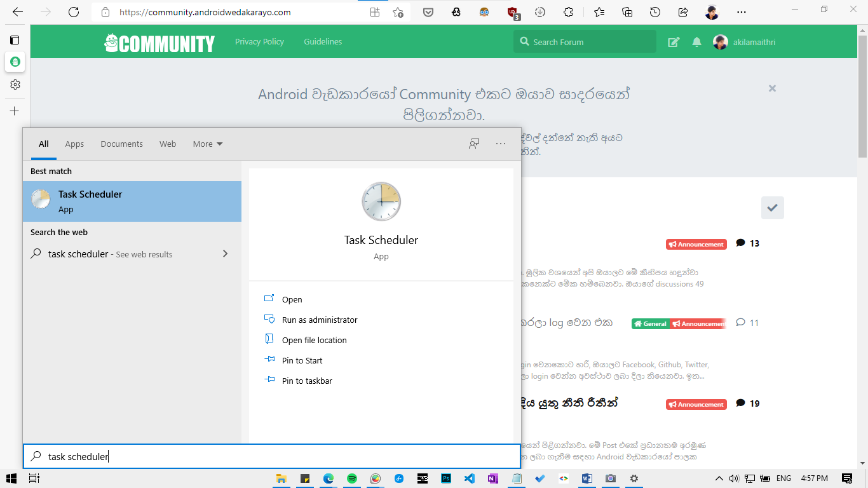Expand task scheduler web results arrow
The image size is (868, 488).
pos(225,254)
